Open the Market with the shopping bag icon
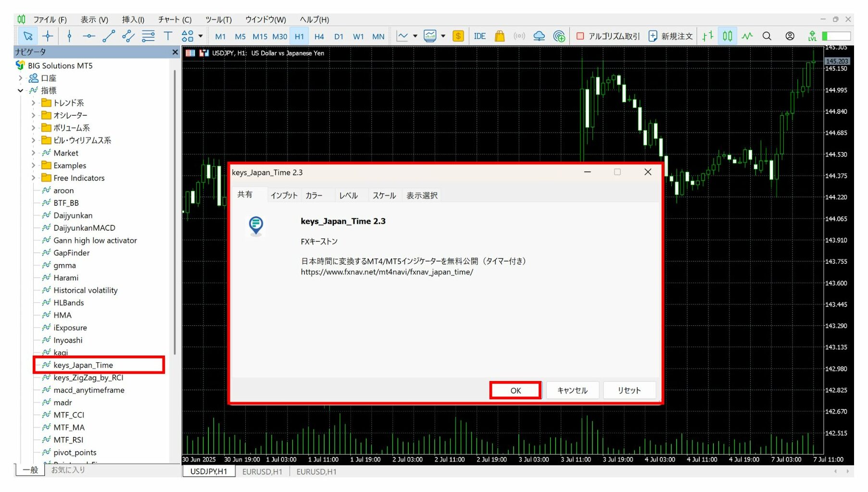The image size is (868, 492). click(499, 36)
